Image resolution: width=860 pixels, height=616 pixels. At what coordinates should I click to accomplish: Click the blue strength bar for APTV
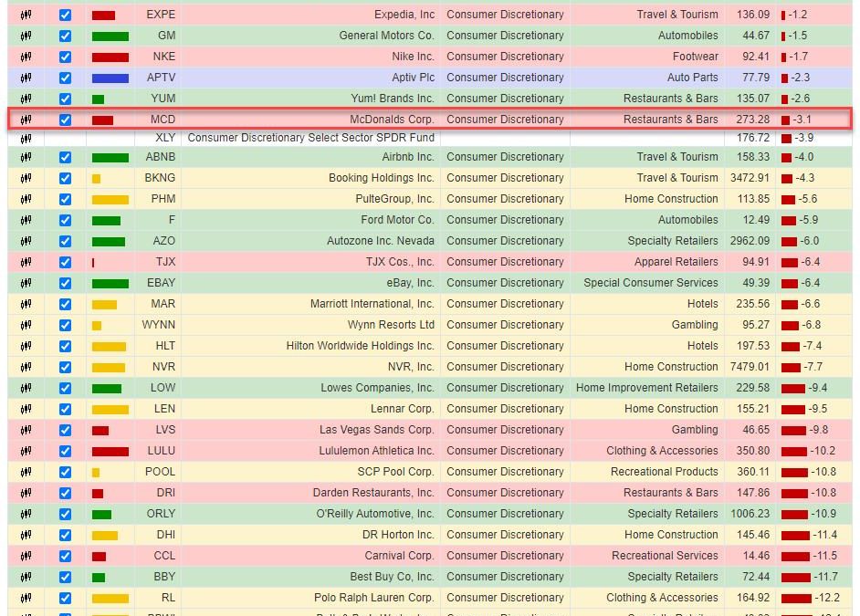click(x=110, y=78)
